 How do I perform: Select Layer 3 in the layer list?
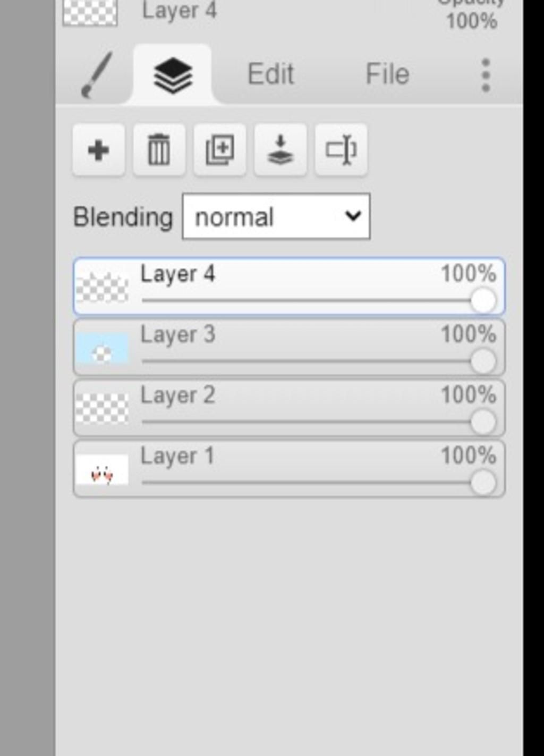point(289,348)
